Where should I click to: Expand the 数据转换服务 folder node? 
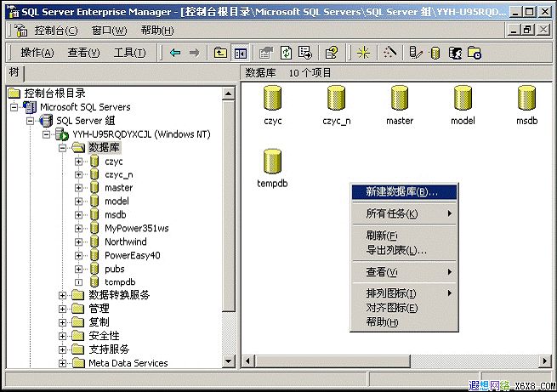point(63,295)
